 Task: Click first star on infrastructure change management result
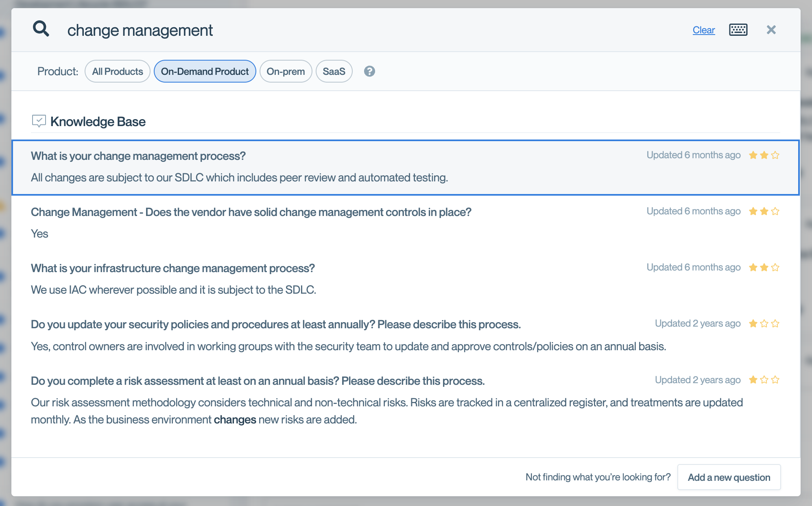tap(753, 268)
